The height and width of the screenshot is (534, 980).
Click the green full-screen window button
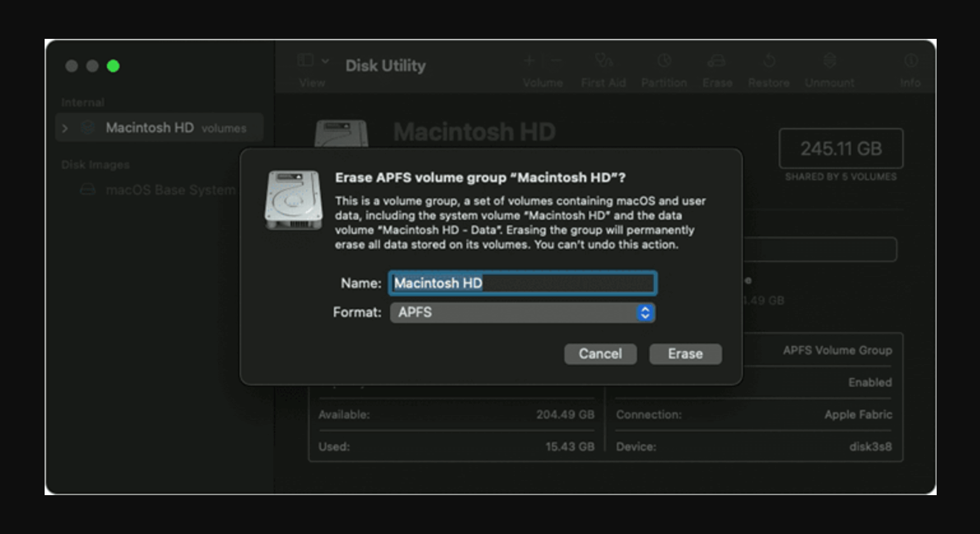click(113, 66)
